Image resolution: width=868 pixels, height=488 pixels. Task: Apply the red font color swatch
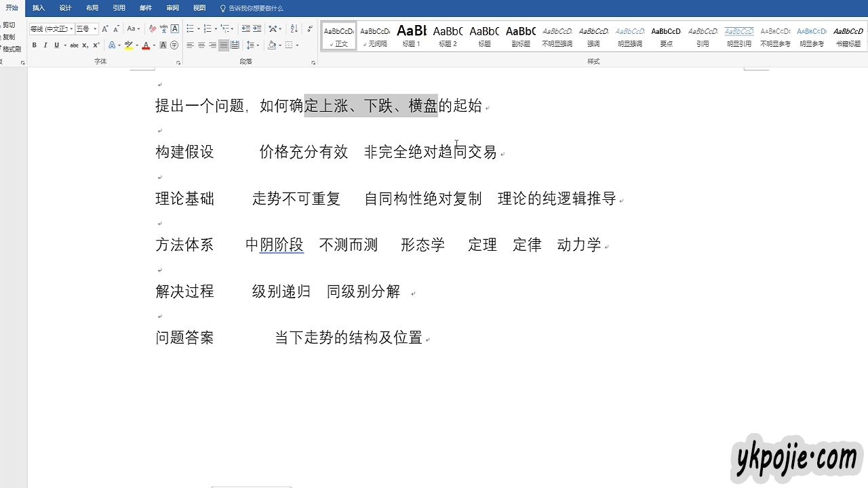tap(146, 45)
